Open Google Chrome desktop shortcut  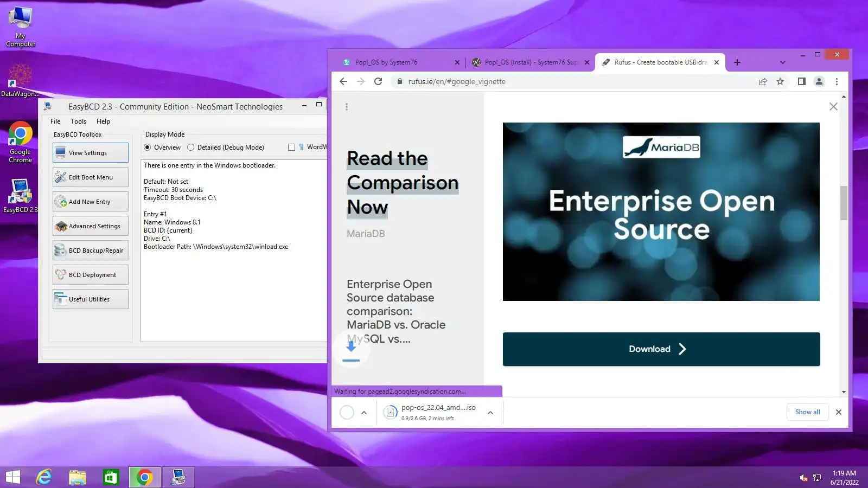tap(20, 142)
